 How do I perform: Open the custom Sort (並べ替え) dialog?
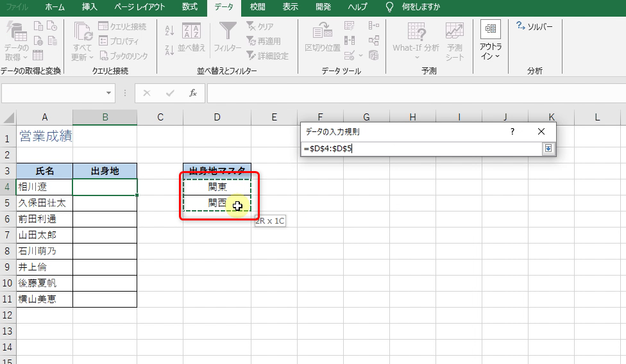click(191, 38)
